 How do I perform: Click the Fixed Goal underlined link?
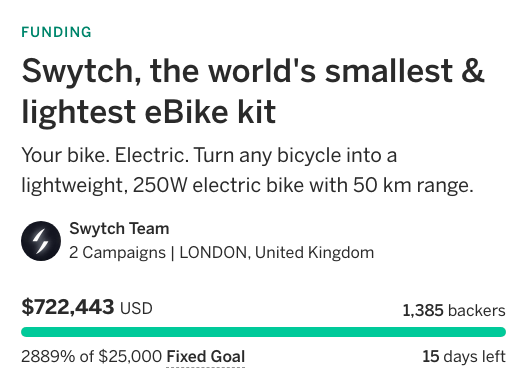pyautogui.click(x=206, y=357)
